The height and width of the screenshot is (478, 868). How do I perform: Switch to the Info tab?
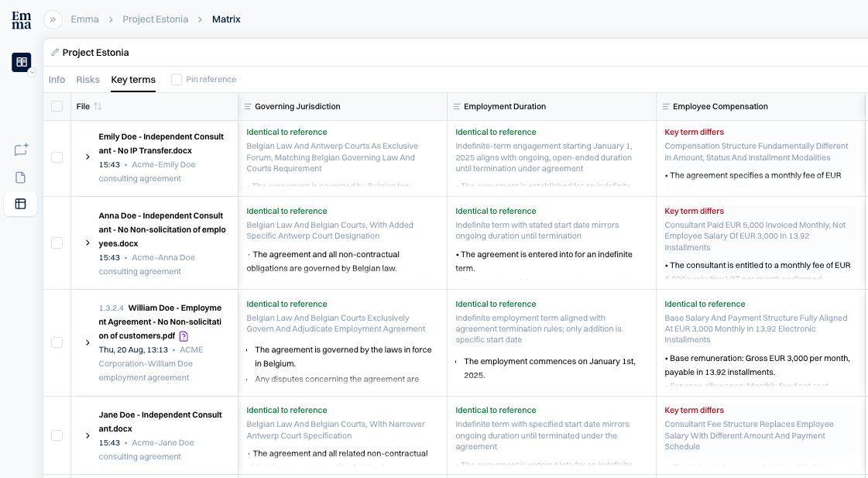click(57, 80)
